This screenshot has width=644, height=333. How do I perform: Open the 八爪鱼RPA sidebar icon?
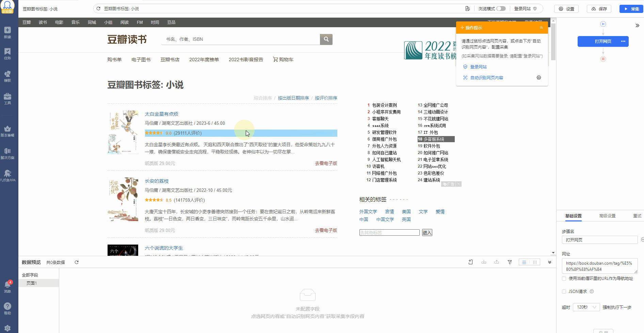pos(7,176)
